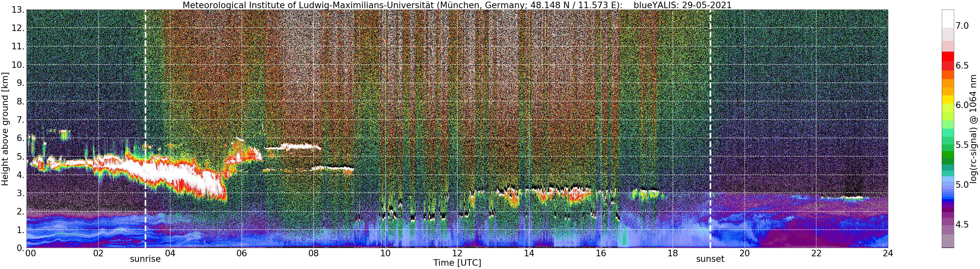Click the 9. tick on the height axis

(21, 83)
